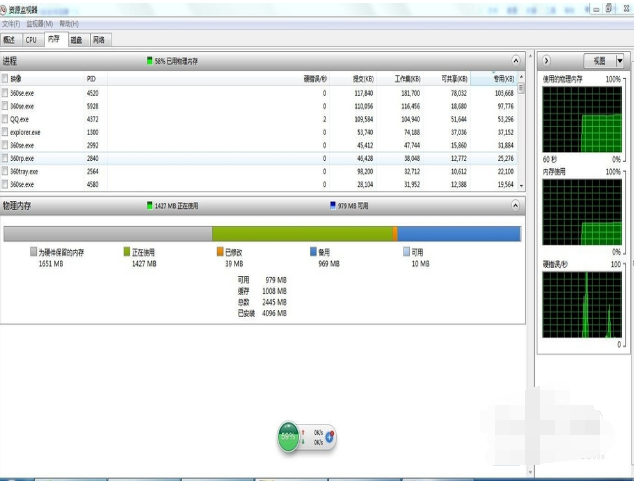Open the 监视器(M) menu
The height and width of the screenshot is (481, 634).
41,23
